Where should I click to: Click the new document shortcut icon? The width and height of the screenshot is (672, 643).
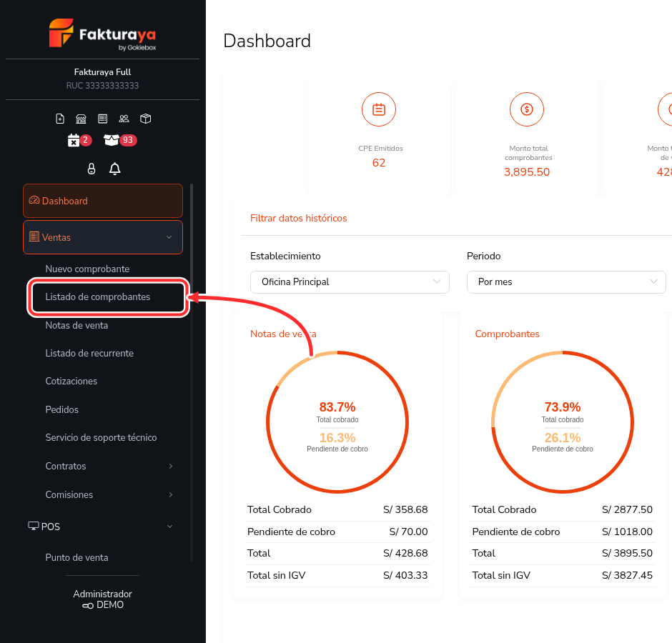tap(60, 119)
